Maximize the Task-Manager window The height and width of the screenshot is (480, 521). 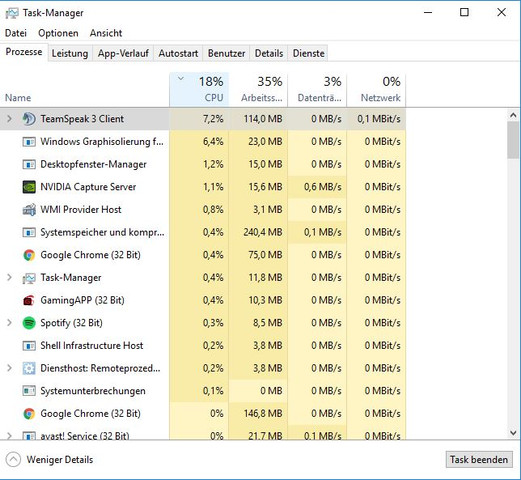[464, 13]
